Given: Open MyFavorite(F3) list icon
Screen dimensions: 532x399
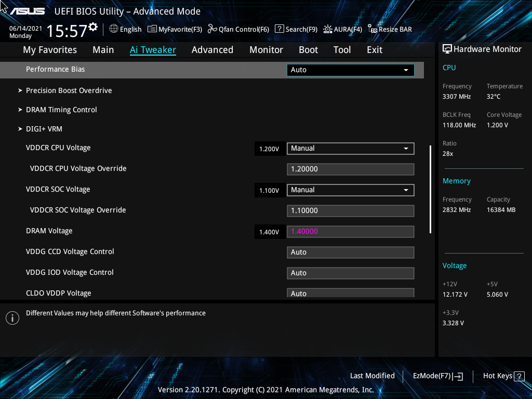Looking at the screenshot, I should (x=152, y=29).
